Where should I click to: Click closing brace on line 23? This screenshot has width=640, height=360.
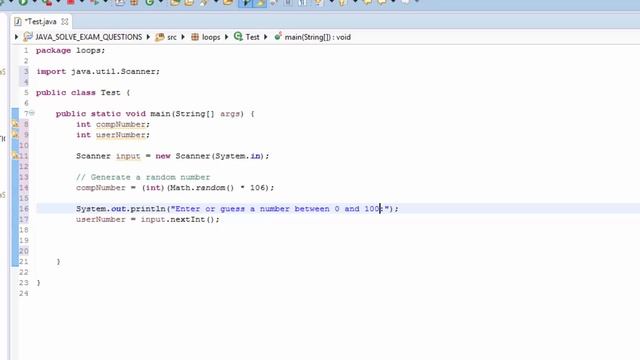point(38,283)
